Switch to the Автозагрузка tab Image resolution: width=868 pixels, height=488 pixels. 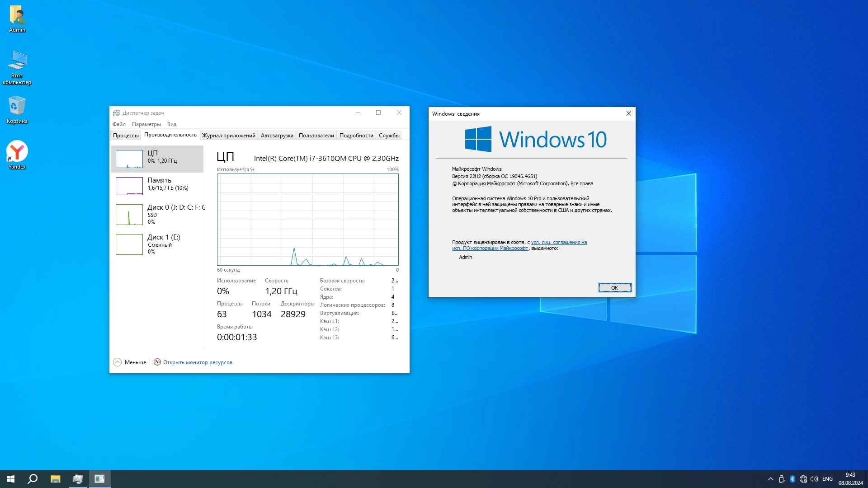click(277, 136)
